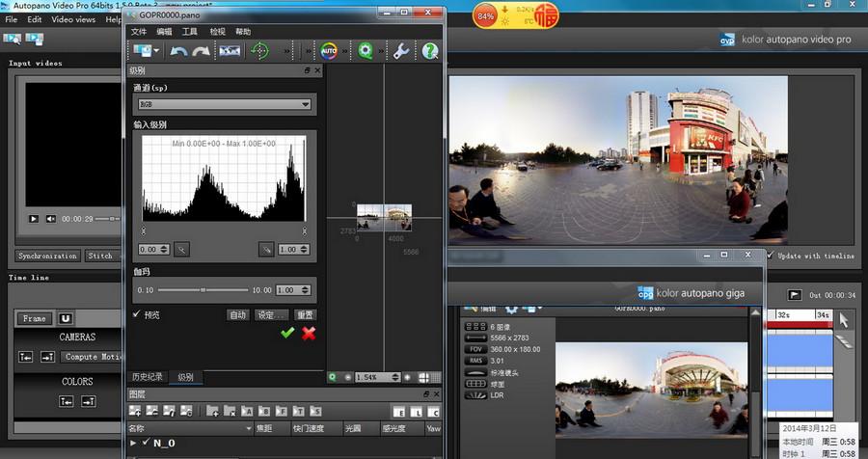Toggle the 预览 preview checkbox
Image resolution: width=868 pixels, height=459 pixels.
(136, 314)
